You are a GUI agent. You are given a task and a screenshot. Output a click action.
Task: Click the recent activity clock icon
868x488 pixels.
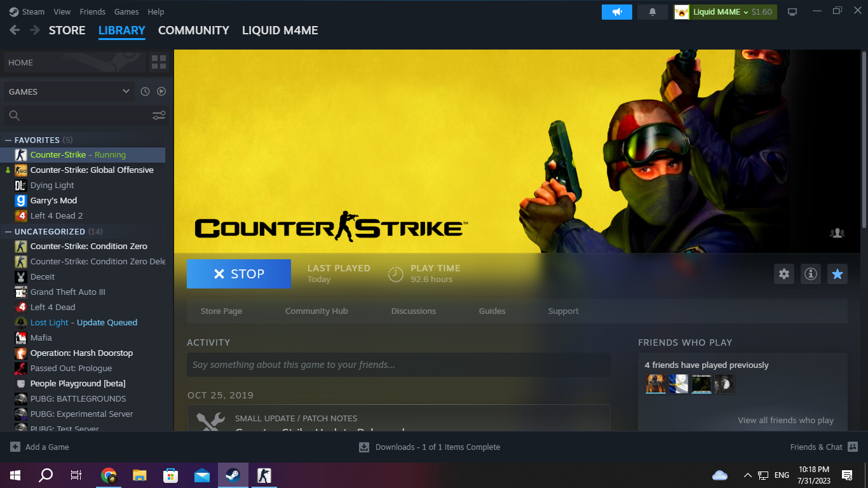coord(145,91)
